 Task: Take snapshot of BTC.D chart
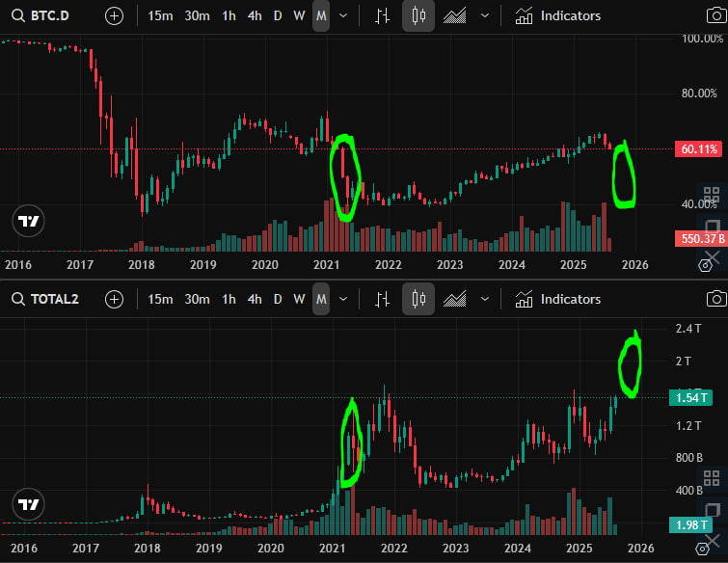(716, 15)
